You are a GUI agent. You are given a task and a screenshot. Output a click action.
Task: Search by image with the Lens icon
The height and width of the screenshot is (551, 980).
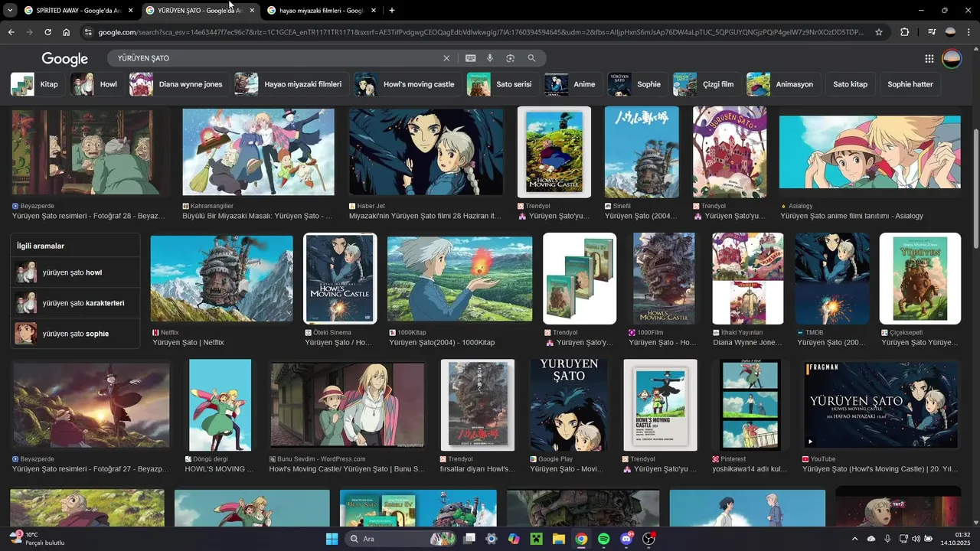click(510, 58)
